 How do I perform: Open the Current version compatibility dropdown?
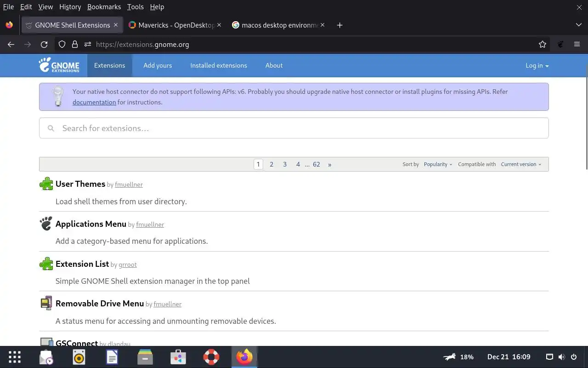pos(521,164)
